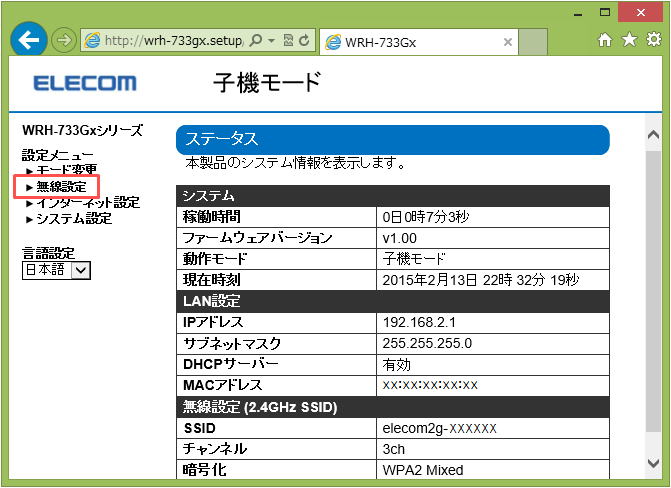
Task: Click firmware version value v1.00
Action: coord(399,238)
